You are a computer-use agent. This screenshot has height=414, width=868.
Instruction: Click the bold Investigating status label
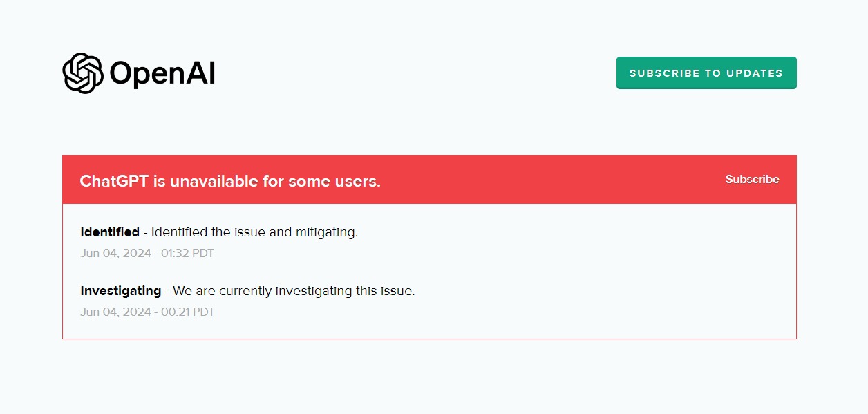[x=120, y=291]
